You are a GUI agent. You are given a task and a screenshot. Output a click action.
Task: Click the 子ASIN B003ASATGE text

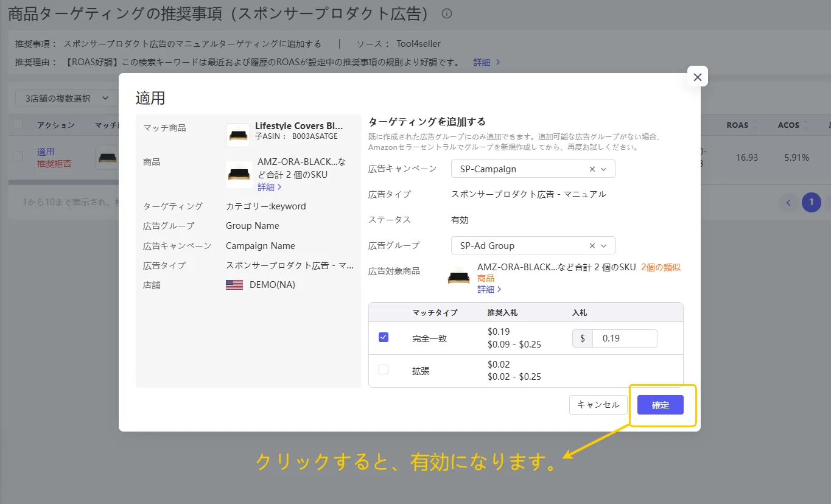click(x=296, y=136)
